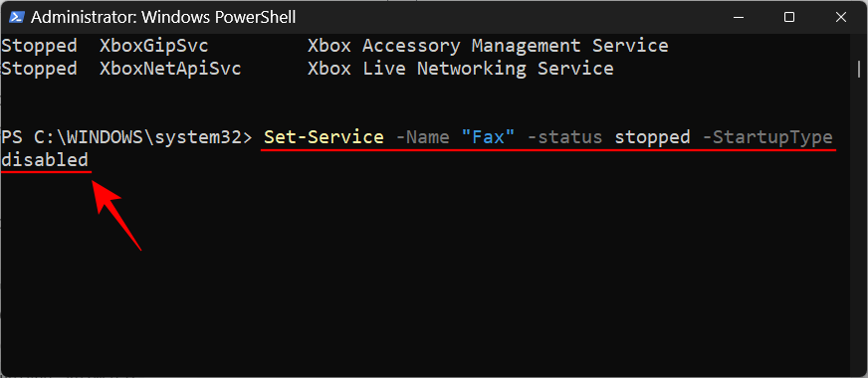Click the 'stopped' value in the command

(653, 137)
